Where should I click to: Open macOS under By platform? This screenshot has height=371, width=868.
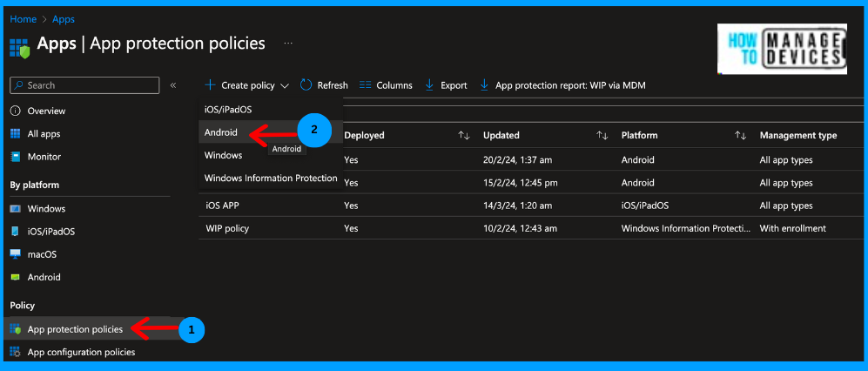tap(42, 254)
